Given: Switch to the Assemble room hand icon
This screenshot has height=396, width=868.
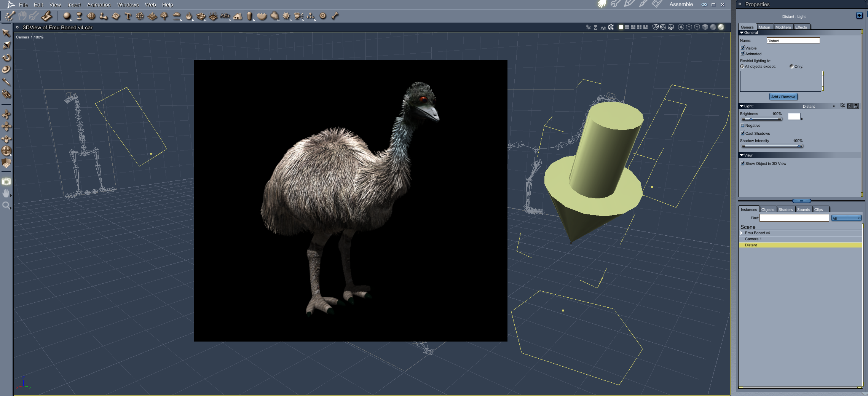Looking at the screenshot, I should click(x=602, y=4).
